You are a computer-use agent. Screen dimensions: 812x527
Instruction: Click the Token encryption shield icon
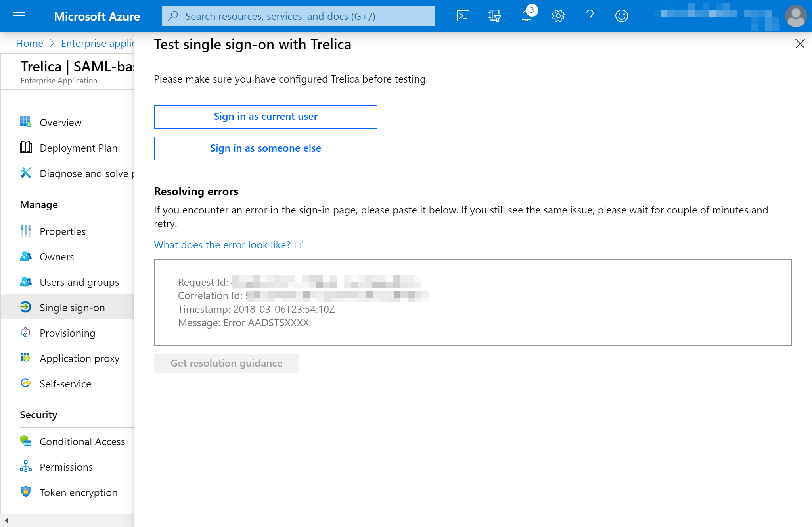[26, 492]
